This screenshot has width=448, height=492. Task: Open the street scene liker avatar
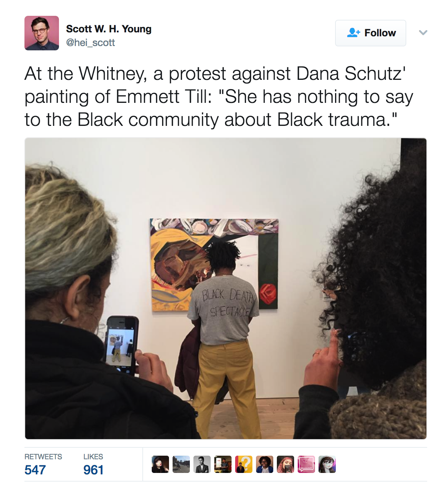coord(181,464)
